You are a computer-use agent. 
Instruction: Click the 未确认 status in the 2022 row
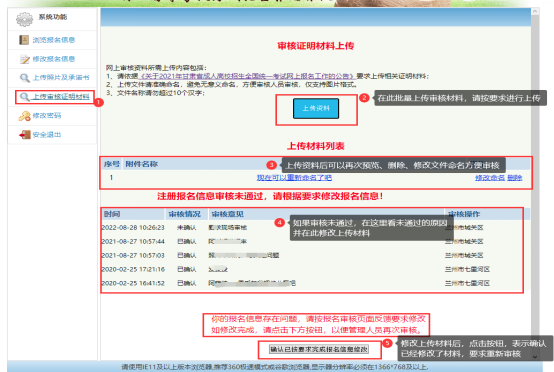point(187,228)
